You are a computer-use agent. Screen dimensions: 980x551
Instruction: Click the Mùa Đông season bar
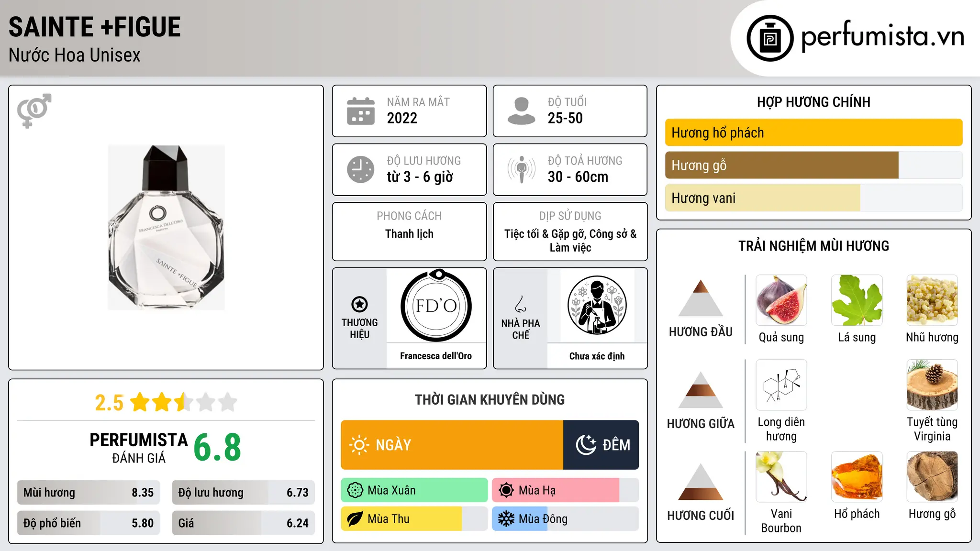[566, 519]
